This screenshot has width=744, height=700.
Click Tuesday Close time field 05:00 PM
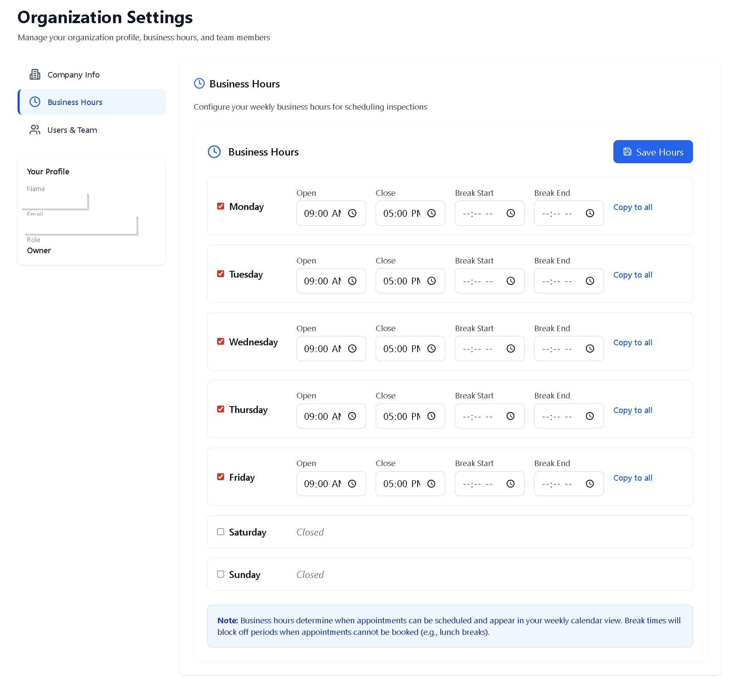pos(410,281)
